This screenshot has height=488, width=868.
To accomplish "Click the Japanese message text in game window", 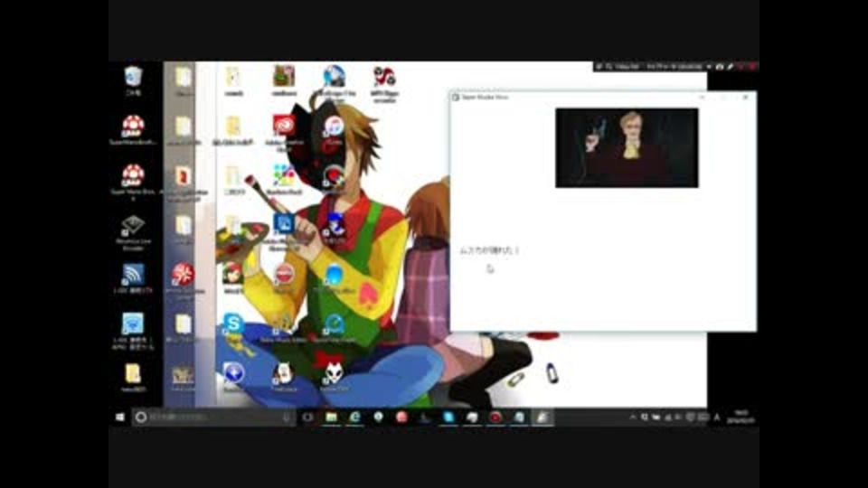I will pos(489,250).
